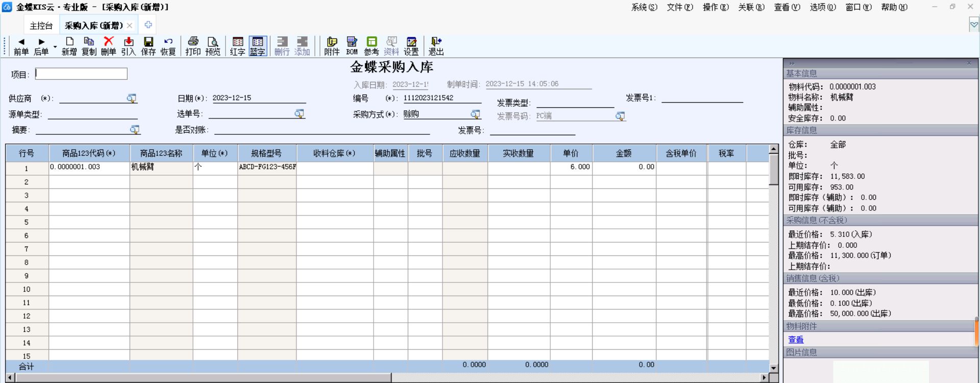Screen dimensions: 980x383
Task: Click right panel orange scrollbar
Action: point(977,331)
